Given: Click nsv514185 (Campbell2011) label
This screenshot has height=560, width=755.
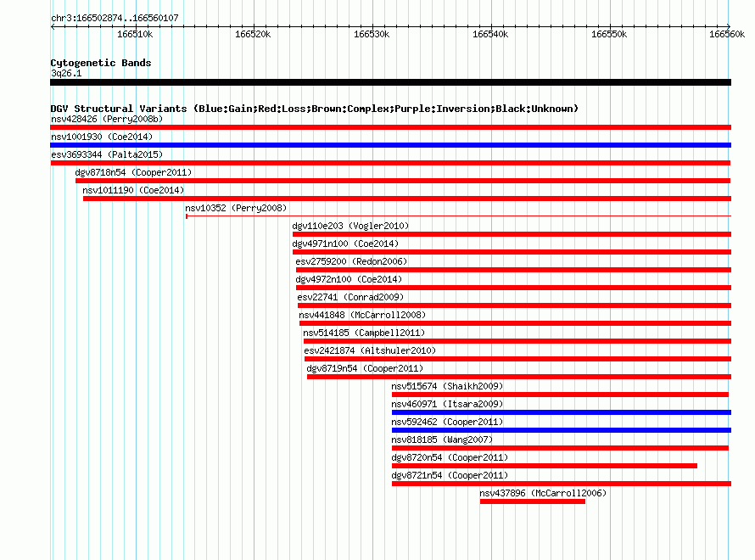Looking at the screenshot, I should pyautogui.click(x=364, y=333).
